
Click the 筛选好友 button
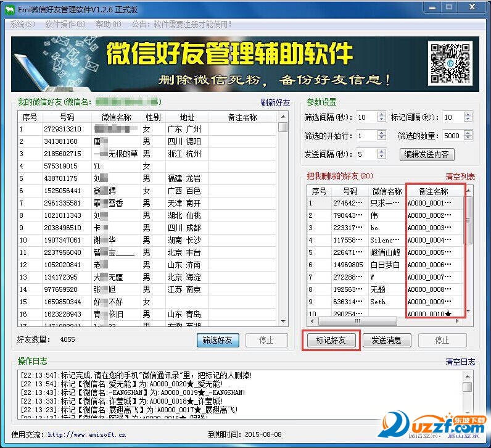coord(218,340)
